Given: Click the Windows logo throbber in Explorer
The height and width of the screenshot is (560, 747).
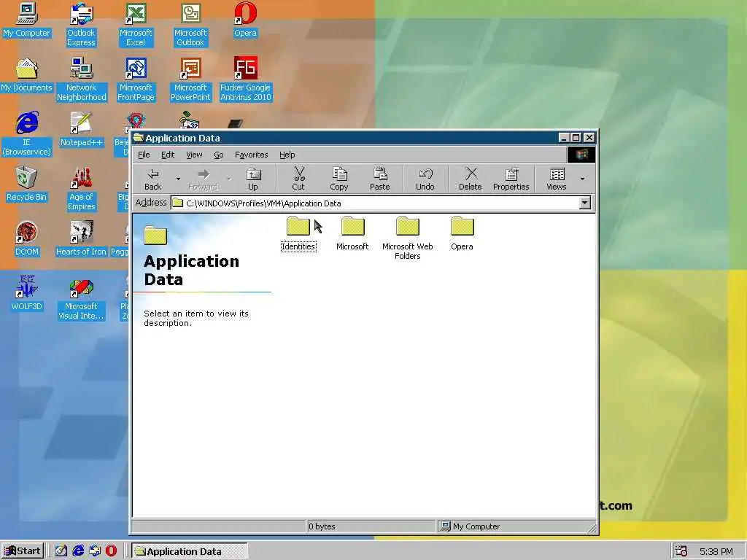Looking at the screenshot, I should click(x=581, y=155).
